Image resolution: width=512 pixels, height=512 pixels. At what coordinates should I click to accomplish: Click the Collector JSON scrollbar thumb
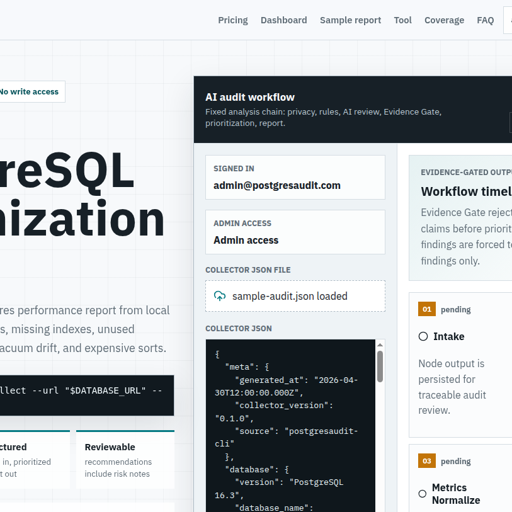(380, 366)
